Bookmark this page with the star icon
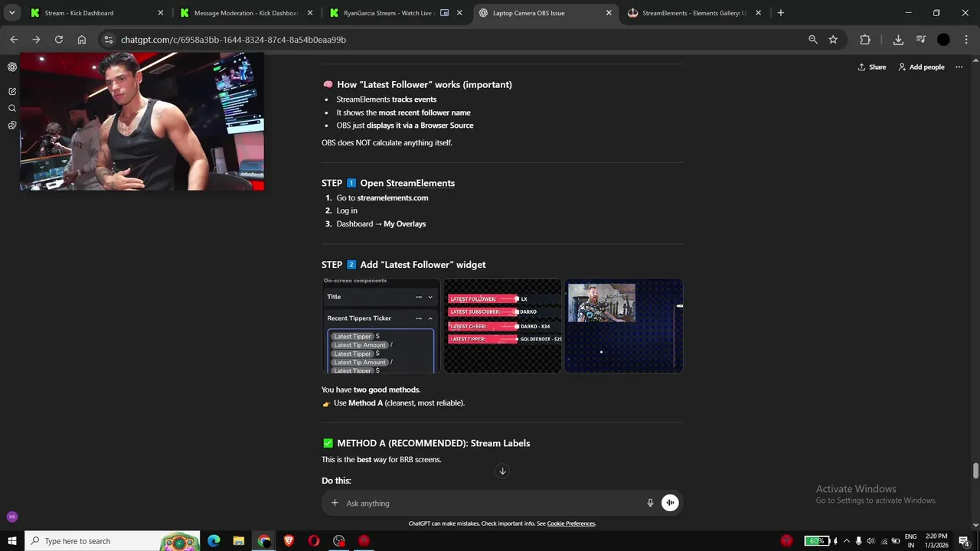The width and height of the screenshot is (980, 551). (x=833, y=40)
